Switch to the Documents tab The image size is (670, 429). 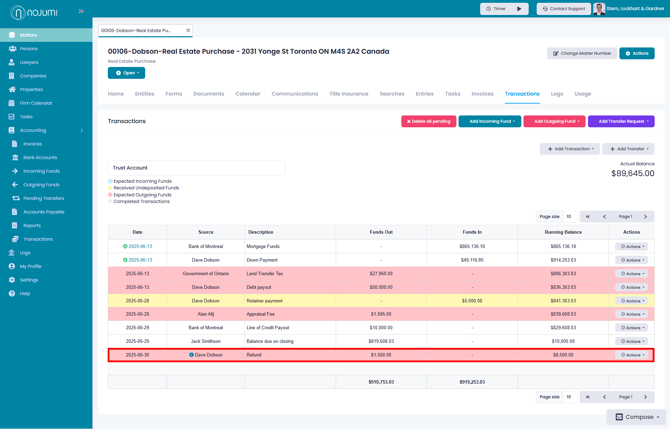[x=209, y=94]
